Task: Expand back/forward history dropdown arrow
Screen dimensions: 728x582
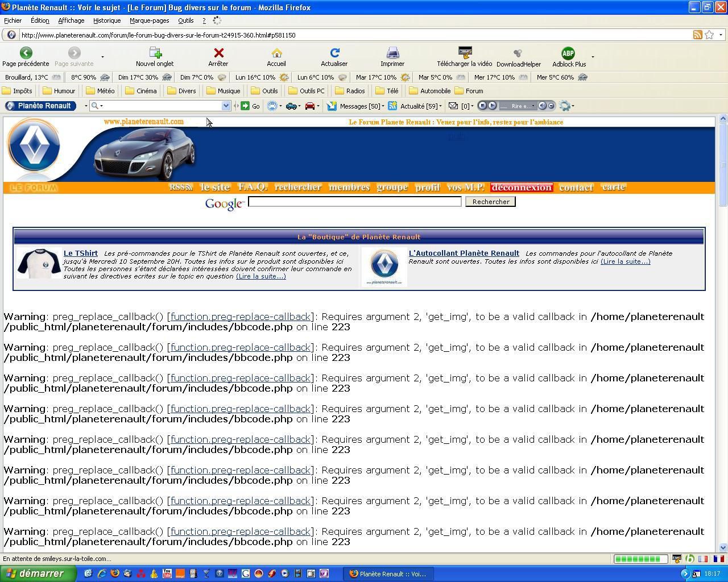Action: point(102,57)
